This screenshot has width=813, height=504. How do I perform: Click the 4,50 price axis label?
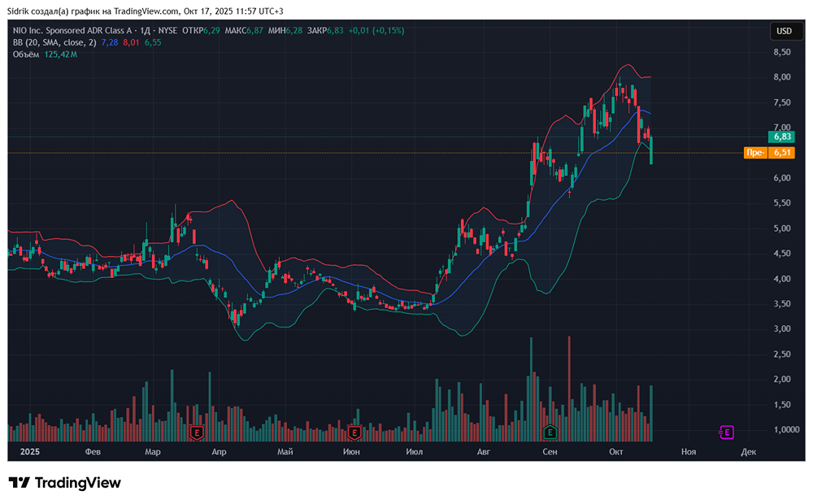click(782, 253)
